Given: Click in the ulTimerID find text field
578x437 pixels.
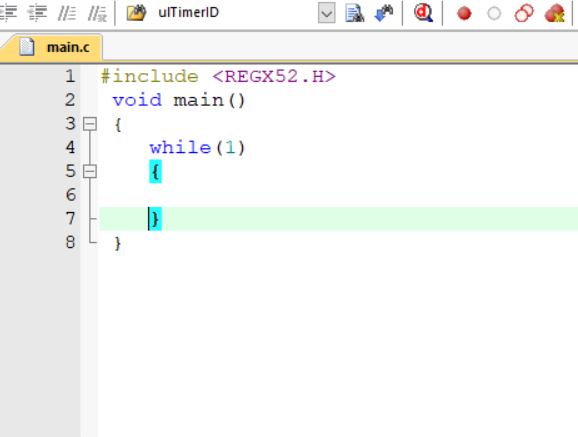Looking at the screenshot, I should 236,13.
